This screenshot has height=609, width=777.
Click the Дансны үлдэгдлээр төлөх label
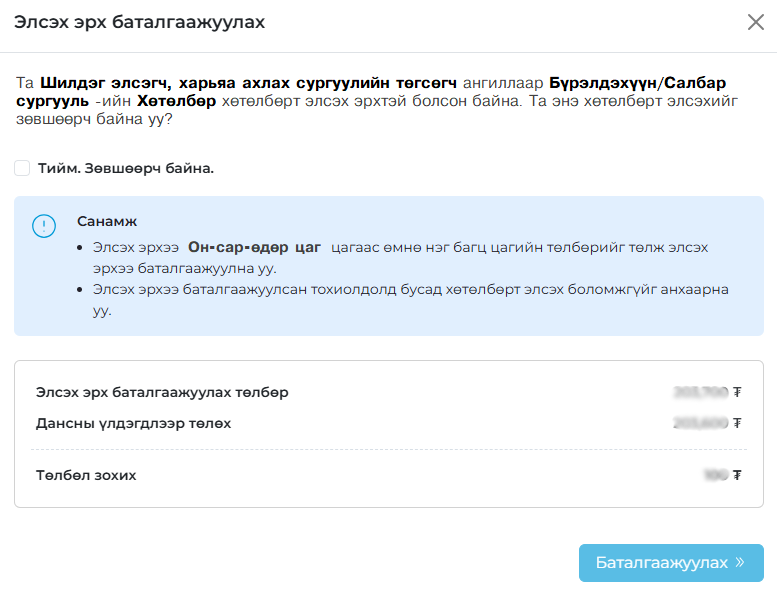[133, 424]
